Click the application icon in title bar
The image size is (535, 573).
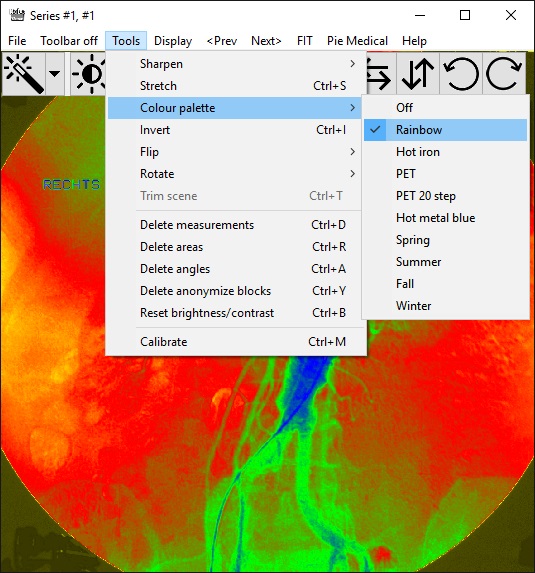tap(17, 15)
